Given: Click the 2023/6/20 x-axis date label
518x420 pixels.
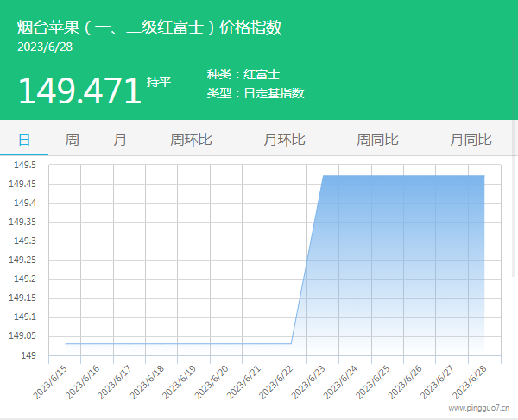Looking at the screenshot, I should tap(212, 380).
